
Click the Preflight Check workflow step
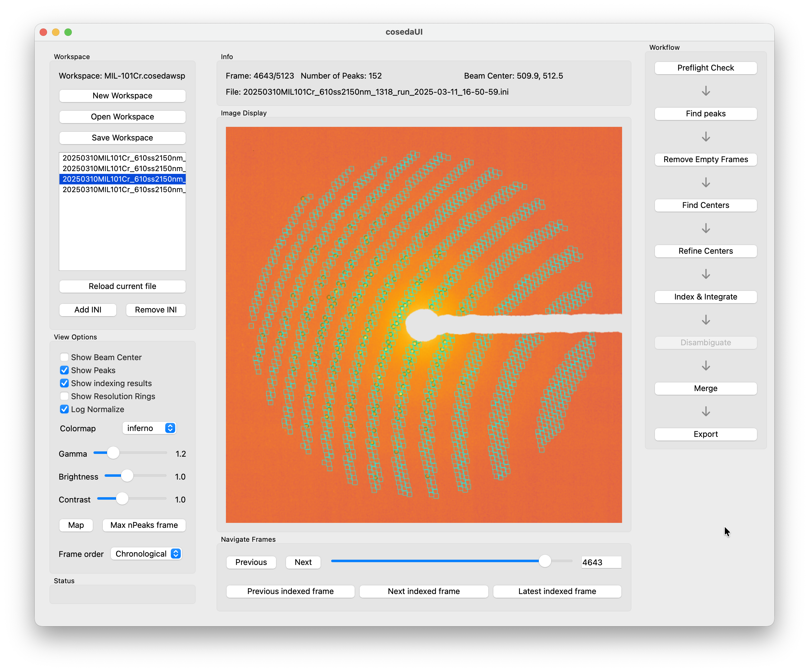click(705, 68)
